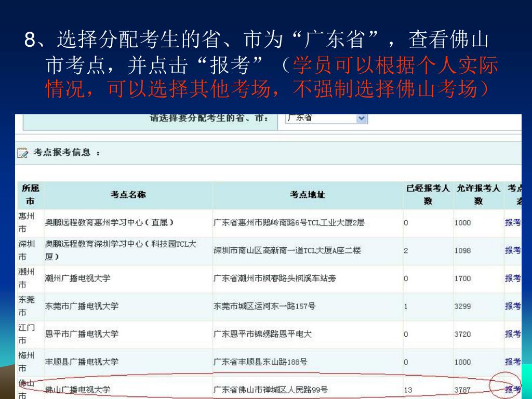
Task: Click address 广东省惠州市鹅岭南路6号TCL工业大厦2层
Action: click(x=289, y=222)
